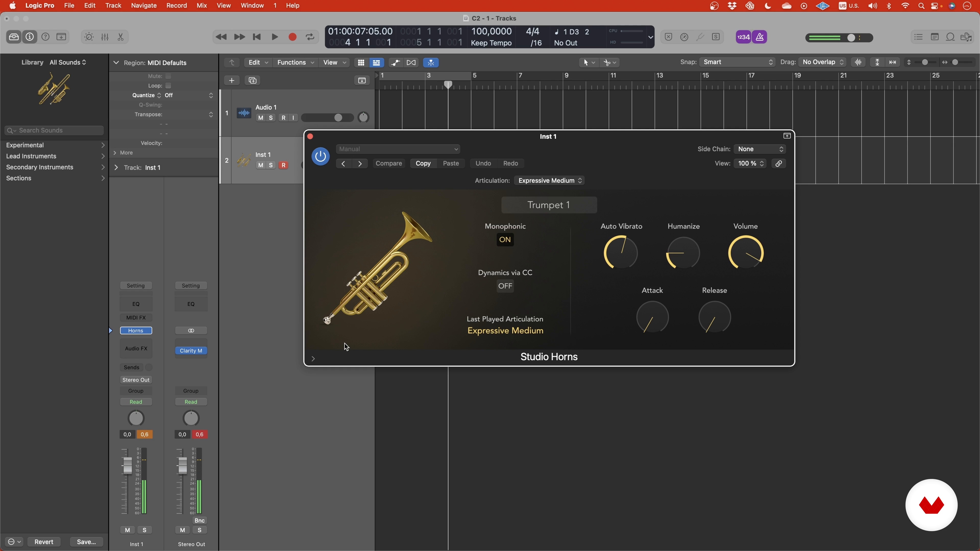
Task: Open the Drag No Overlap dropdown
Action: click(822, 62)
